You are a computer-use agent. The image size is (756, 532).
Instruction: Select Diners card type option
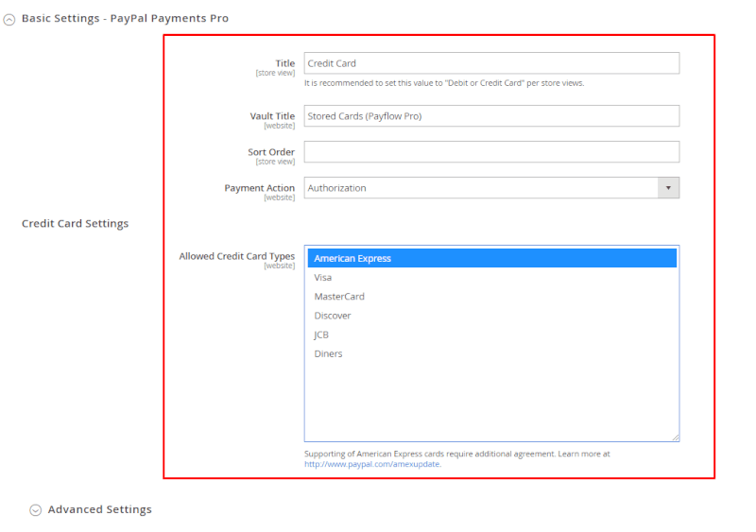click(491, 353)
